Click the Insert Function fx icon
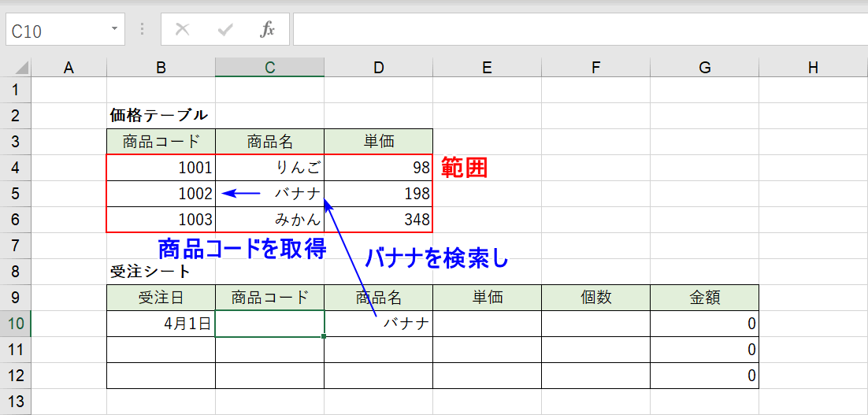The image size is (868, 415). (x=267, y=30)
